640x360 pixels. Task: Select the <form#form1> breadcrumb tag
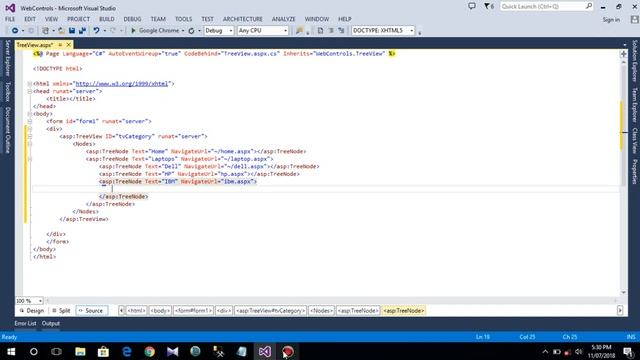pyautogui.click(x=193, y=311)
